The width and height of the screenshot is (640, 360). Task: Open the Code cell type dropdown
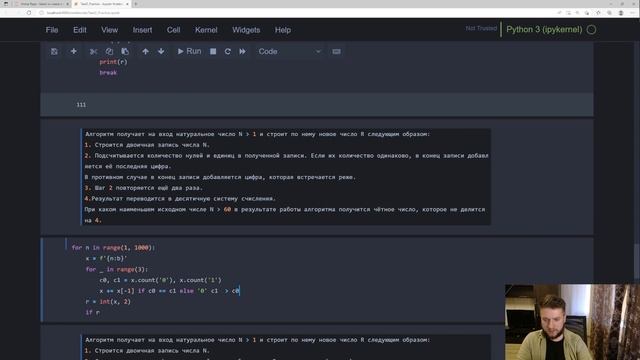click(290, 51)
